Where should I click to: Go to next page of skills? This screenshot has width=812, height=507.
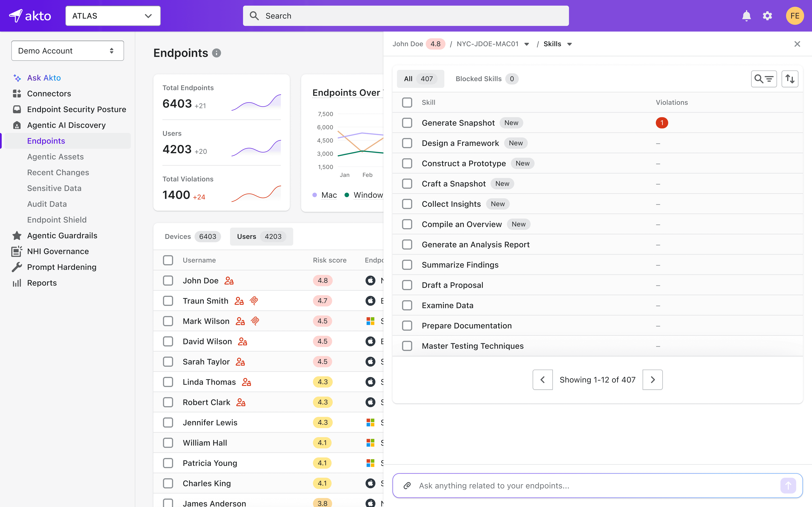point(652,380)
